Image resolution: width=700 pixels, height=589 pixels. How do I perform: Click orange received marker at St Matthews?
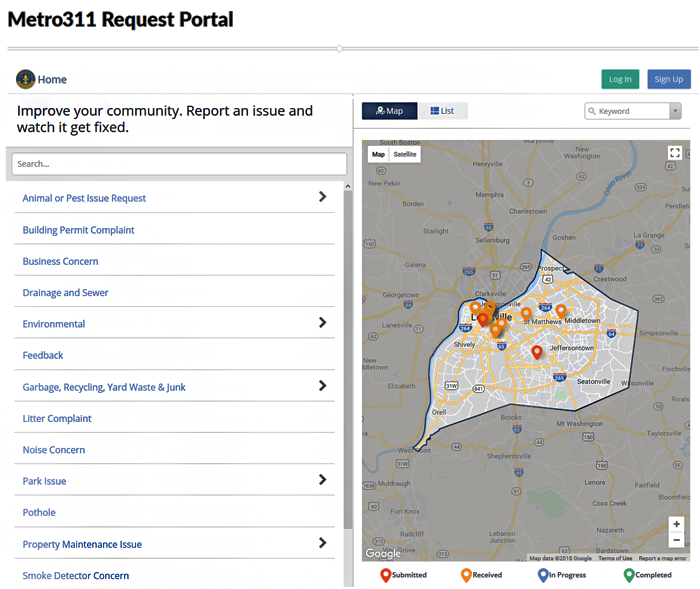tap(526, 313)
